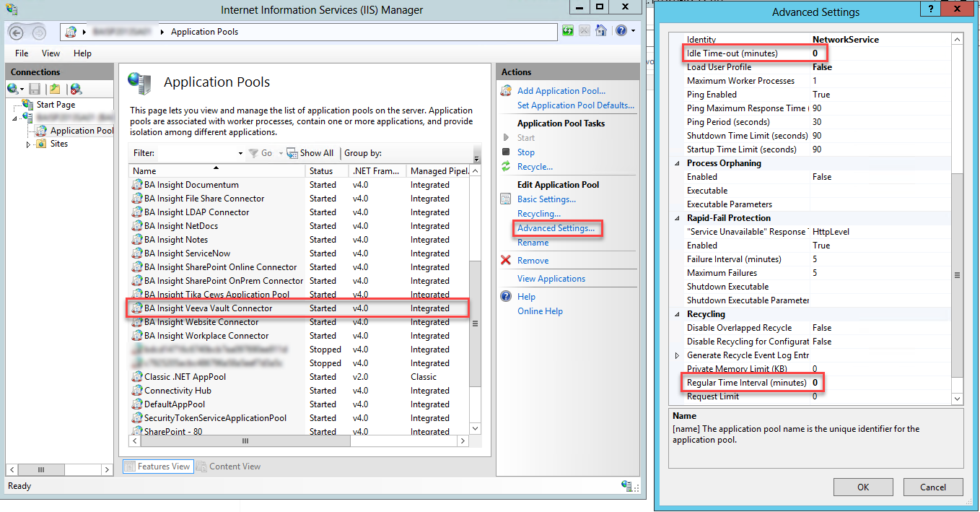The height and width of the screenshot is (512, 980).
Task: Expand the Sites tree node
Action: [29, 144]
